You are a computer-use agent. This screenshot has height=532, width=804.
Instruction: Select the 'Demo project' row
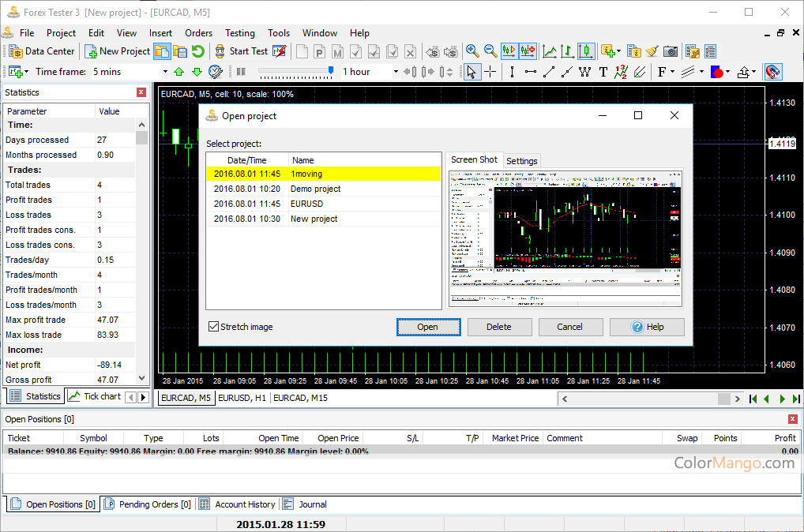[x=324, y=189]
